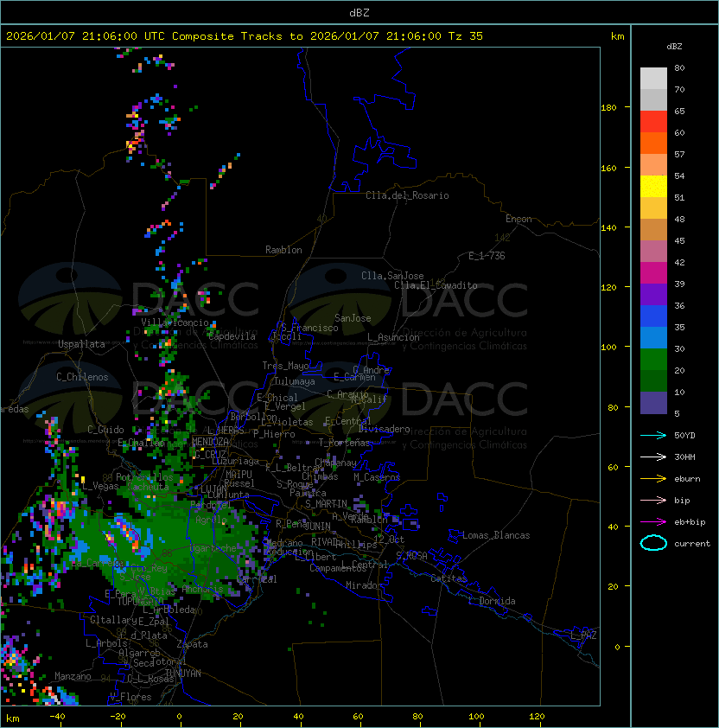Click the 'Uspallata' place label
The image size is (719, 728).
point(81,344)
